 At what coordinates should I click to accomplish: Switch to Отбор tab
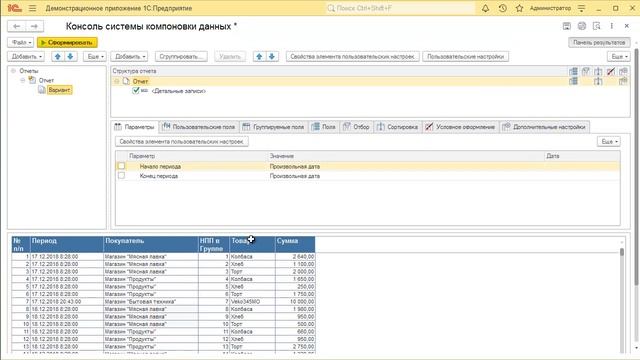click(356, 127)
